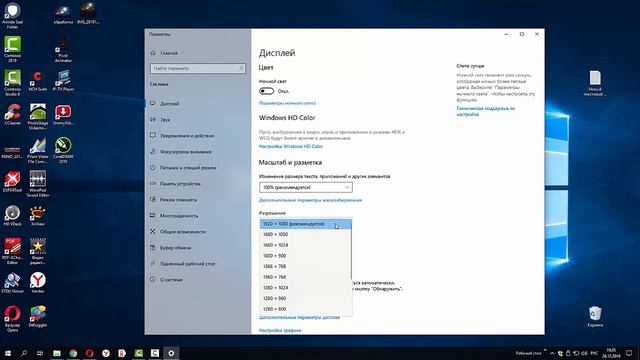Click the Многозадачность sidebar icon
This screenshot has width=640, height=360.
point(153,216)
